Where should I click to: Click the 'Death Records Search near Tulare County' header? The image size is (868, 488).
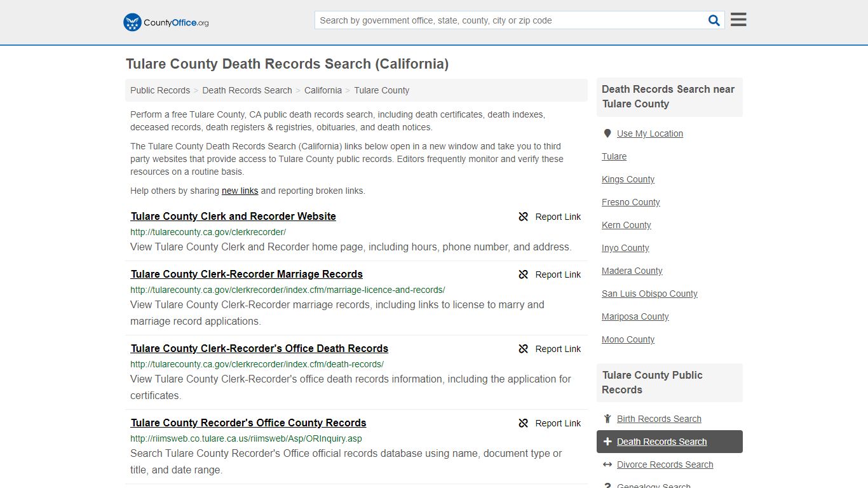click(670, 97)
